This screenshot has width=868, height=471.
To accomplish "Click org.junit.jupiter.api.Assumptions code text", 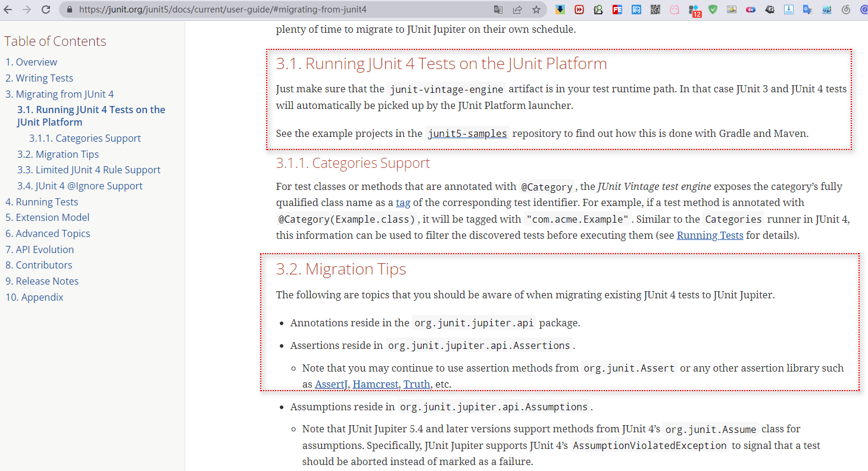I will point(494,407).
